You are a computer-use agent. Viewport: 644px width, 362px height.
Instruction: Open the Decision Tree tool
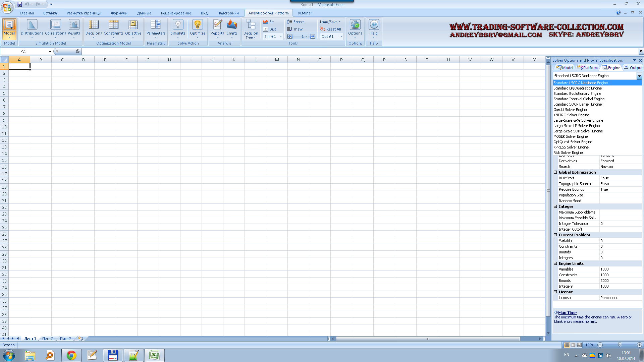251,29
